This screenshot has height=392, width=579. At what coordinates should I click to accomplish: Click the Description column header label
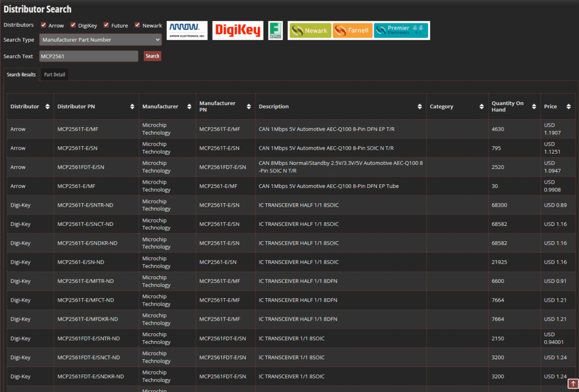click(x=274, y=107)
